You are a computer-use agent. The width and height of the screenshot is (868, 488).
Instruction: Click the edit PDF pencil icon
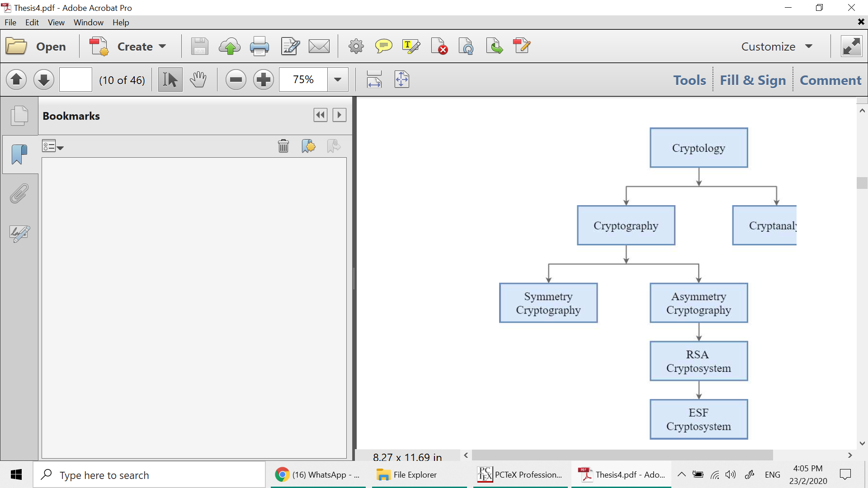[522, 46]
